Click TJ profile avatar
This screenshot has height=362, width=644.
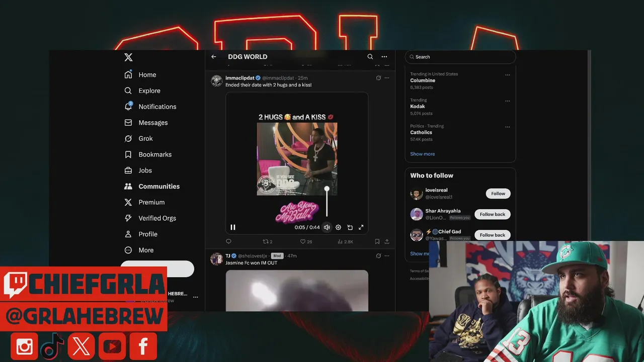(217, 259)
